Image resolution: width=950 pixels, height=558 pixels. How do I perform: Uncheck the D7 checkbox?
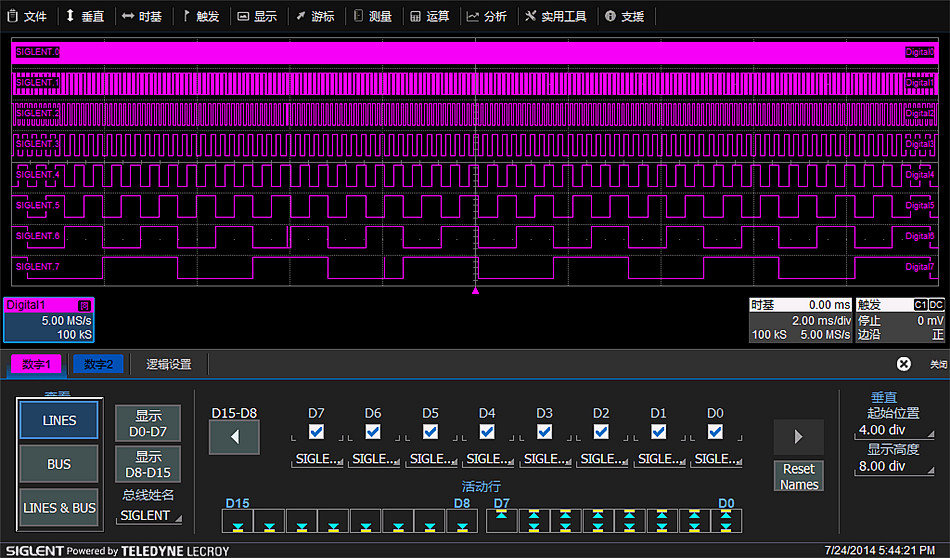(316, 432)
